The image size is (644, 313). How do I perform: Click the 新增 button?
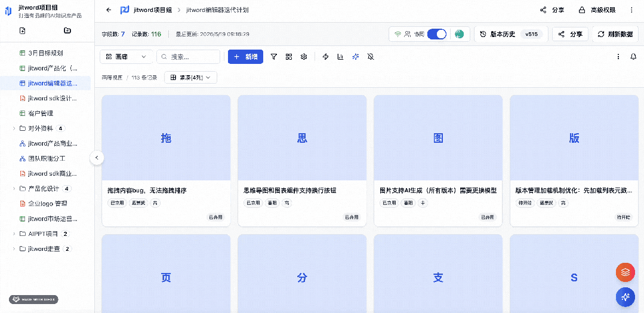[x=246, y=57]
